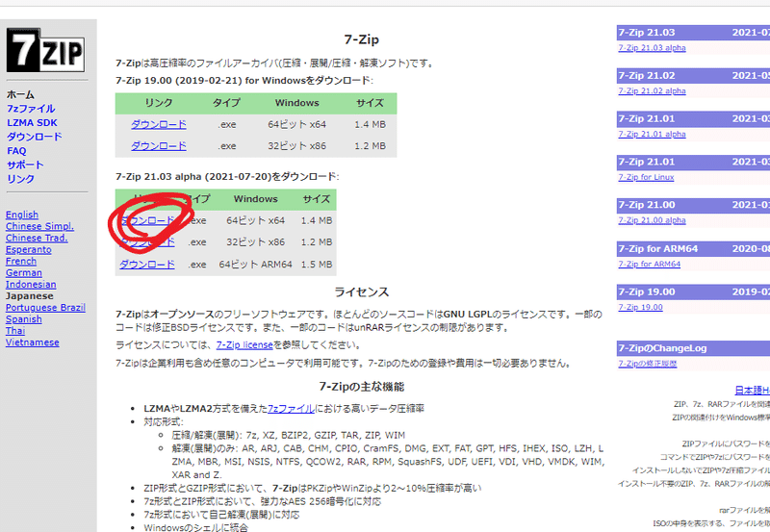Switch language to French

(21, 261)
